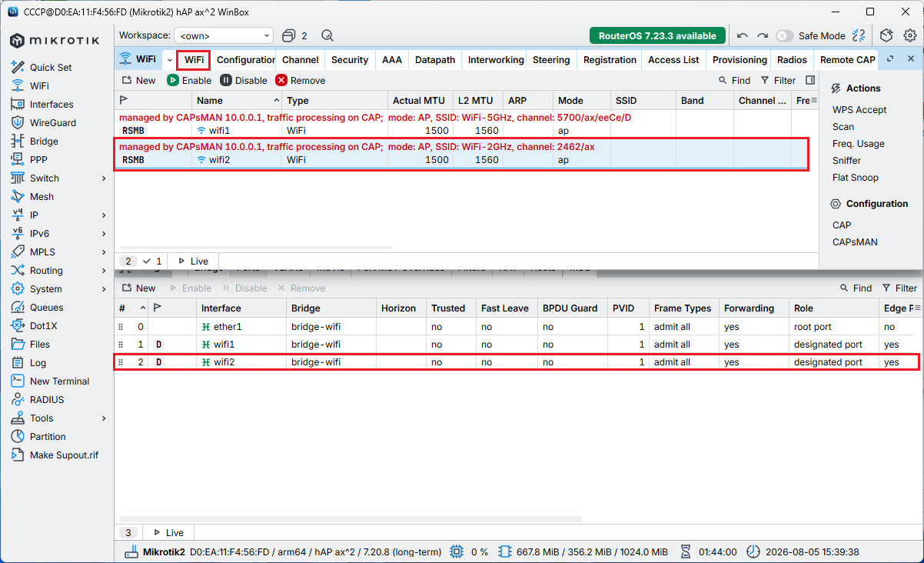Toggle the side panel icon next to Filter

pos(810,80)
